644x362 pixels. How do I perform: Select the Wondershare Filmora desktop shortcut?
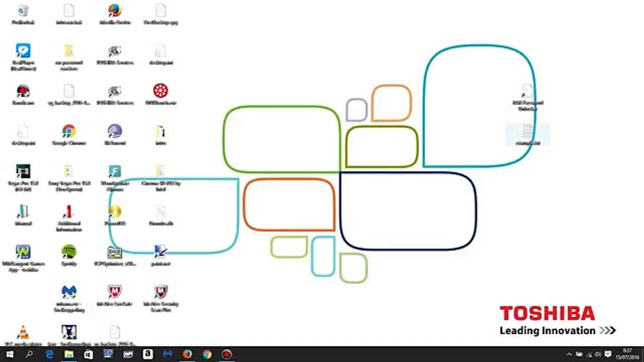coord(115,177)
